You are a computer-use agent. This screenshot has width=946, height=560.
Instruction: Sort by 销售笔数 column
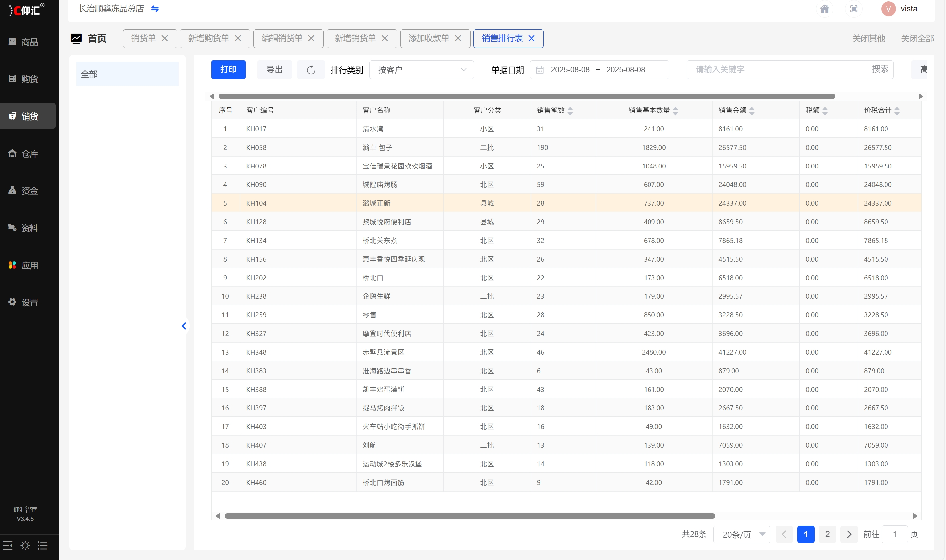[x=570, y=111]
